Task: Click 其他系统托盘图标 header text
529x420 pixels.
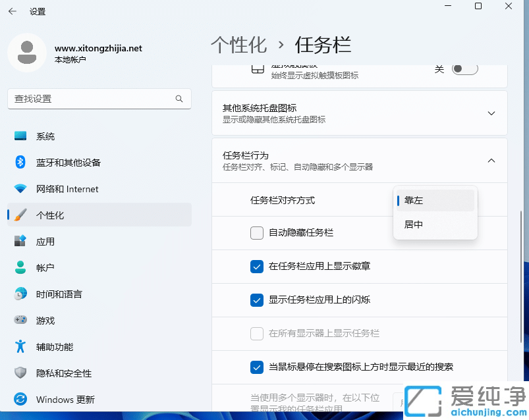Action: [x=260, y=108]
